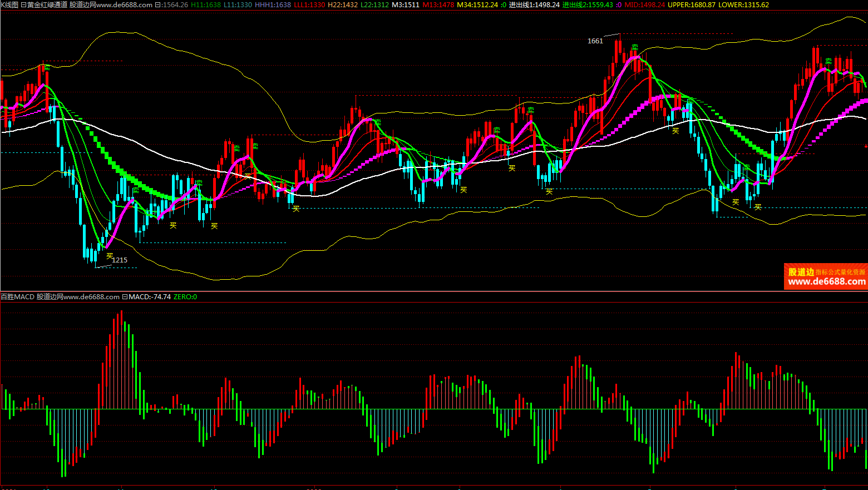Click the 1215 low price label
The width and height of the screenshot is (868, 490).
pyautogui.click(x=120, y=260)
